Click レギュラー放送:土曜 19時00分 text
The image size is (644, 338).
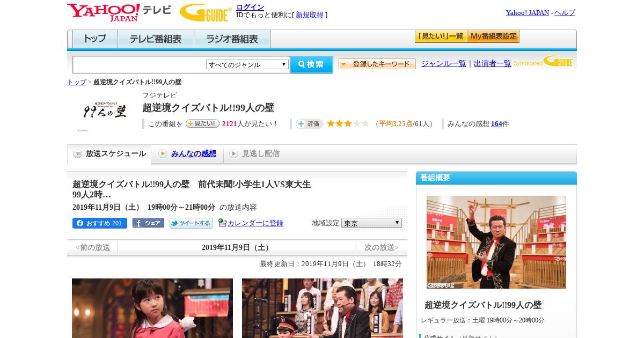click(482, 320)
